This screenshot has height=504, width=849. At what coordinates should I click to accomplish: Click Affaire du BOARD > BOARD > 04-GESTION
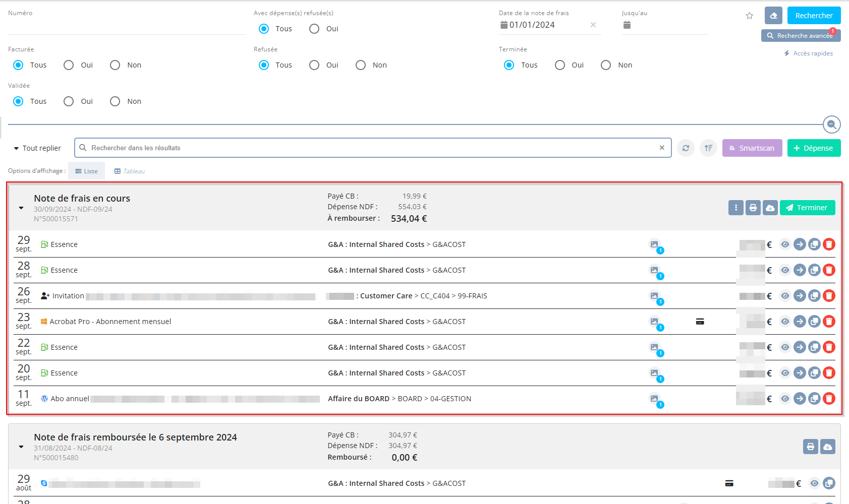(400, 399)
